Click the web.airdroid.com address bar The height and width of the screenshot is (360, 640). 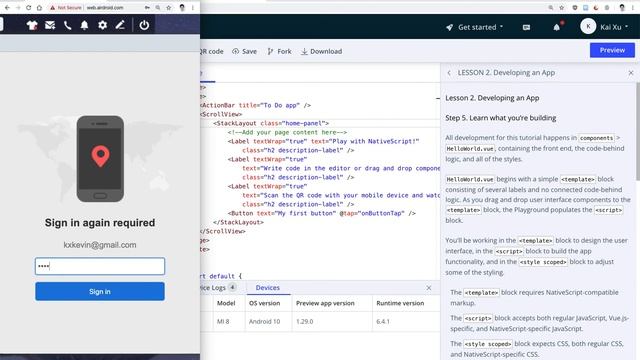105,7
